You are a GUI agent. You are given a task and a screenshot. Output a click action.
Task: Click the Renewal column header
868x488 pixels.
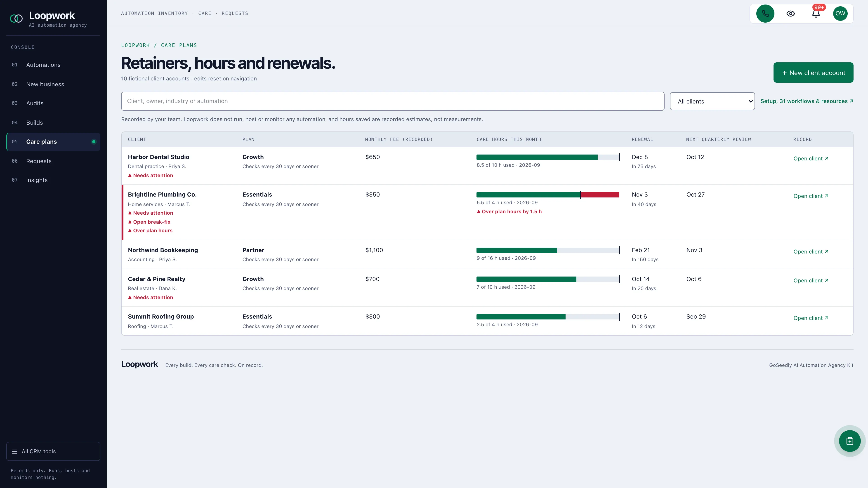pyautogui.click(x=642, y=139)
